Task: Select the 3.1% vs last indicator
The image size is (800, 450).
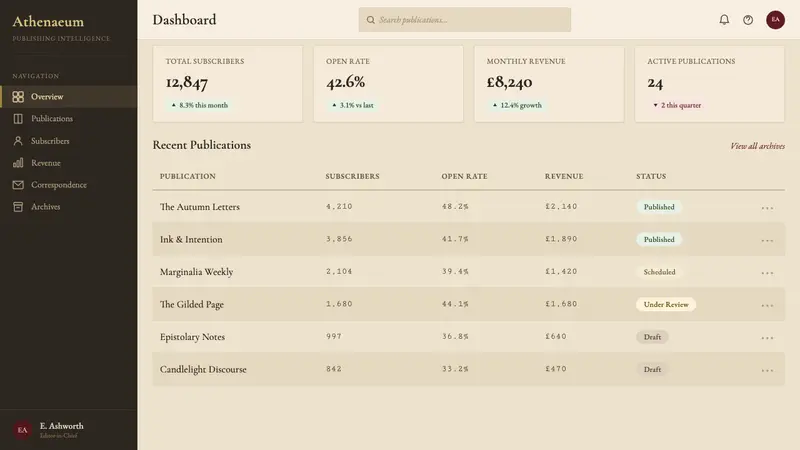Action: pyautogui.click(x=353, y=105)
